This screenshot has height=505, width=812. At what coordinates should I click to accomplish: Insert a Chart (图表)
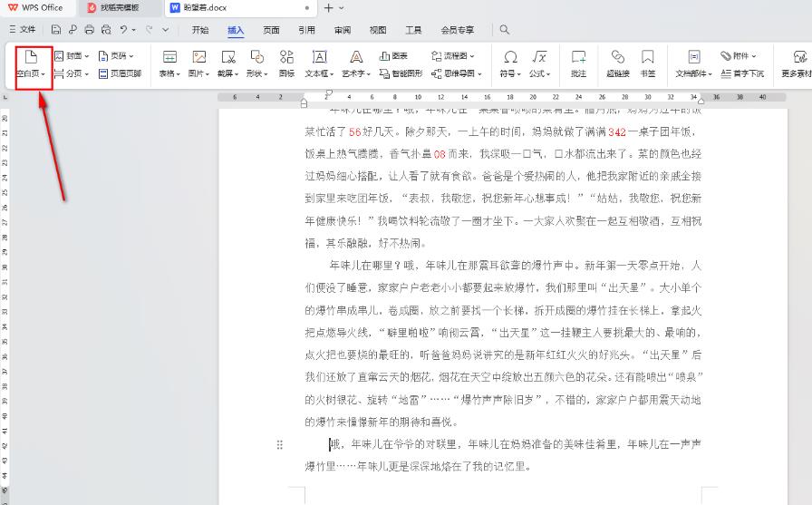click(393, 56)
